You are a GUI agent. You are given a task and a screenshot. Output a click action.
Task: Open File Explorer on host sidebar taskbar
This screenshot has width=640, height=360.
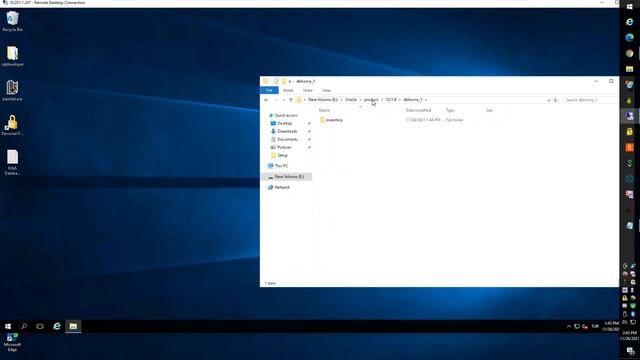click(x=629, y=69)
